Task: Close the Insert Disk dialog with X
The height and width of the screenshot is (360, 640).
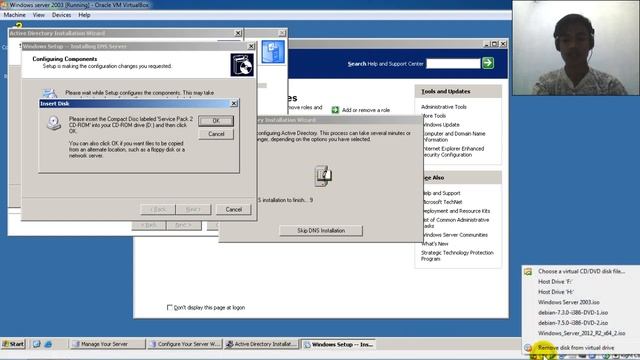Action: [x=234, y=104]
